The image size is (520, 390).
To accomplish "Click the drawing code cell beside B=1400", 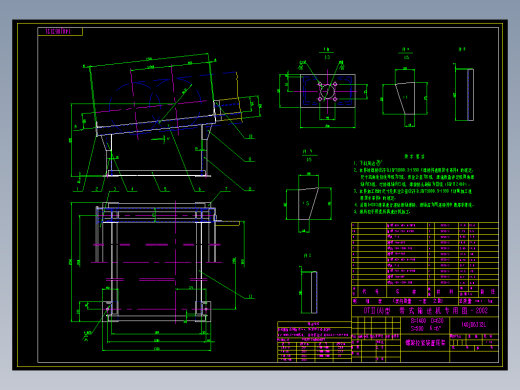I will click(x=474, y=325).
